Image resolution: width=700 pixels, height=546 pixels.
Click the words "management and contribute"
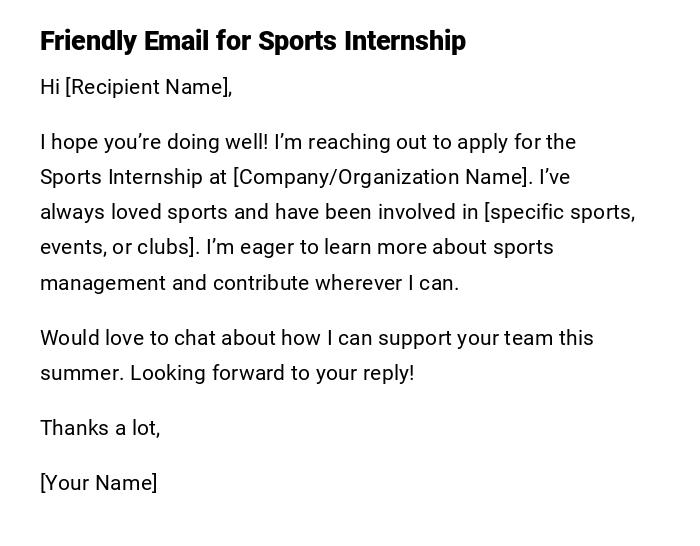point(174,282)
